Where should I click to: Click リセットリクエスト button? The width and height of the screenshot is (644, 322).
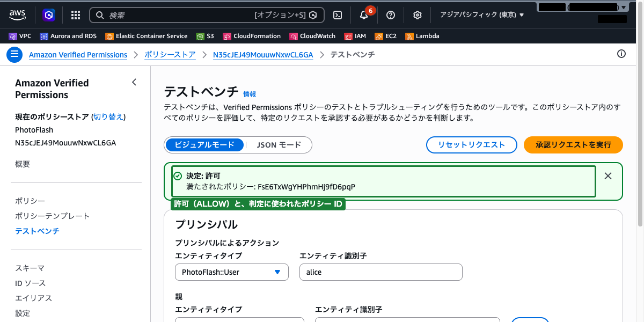pos(472,145)
